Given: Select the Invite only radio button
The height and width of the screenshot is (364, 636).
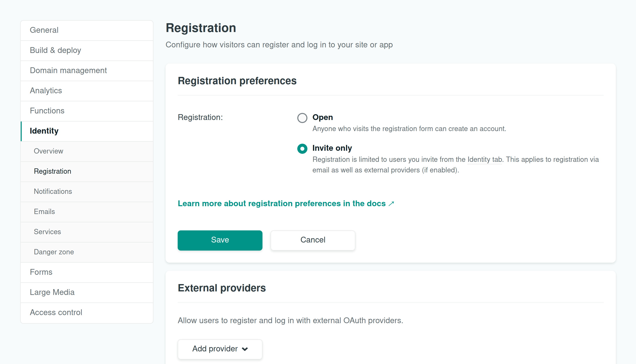Looking at the screenshot, I should click(x=302, y=148).
